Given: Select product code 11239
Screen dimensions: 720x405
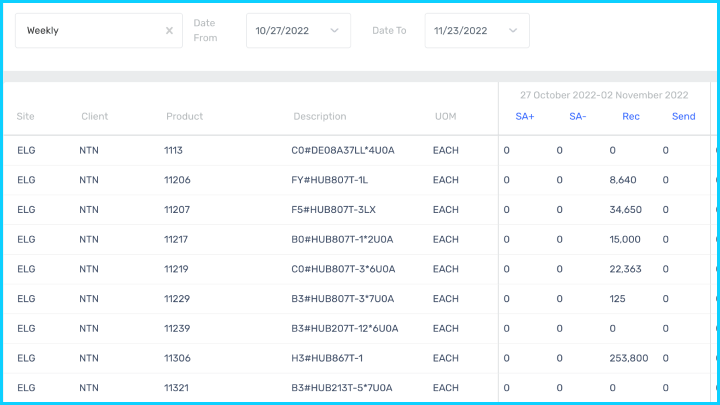Looking at the screenshot, I should click(x=177, y=329).
